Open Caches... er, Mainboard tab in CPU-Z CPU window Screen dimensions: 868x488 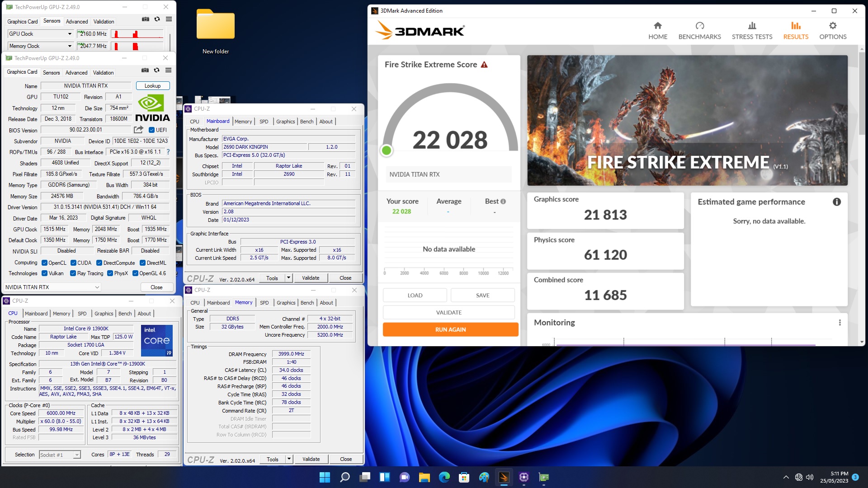coord(36,314)
